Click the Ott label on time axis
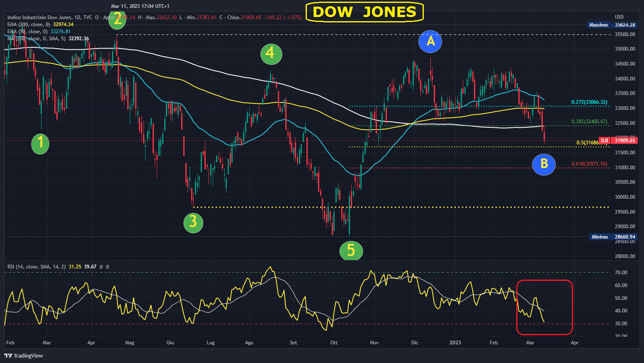Image resolution: width=644 pixels, height=363 pixels. [x=334, y=343]
